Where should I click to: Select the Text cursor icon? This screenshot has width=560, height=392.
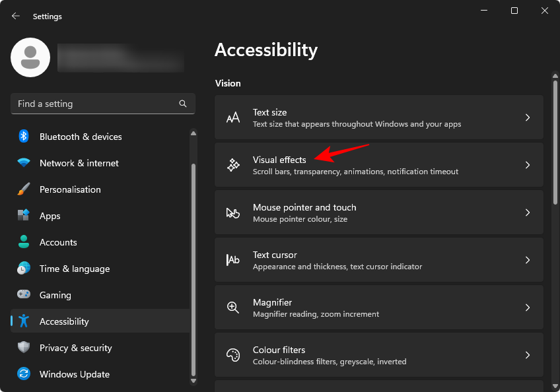pyautogui.click(x=233, y=260)
